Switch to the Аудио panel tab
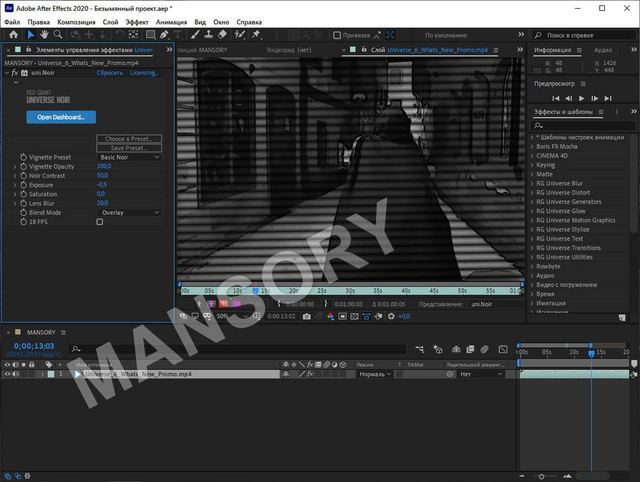Viewport: 640px width, 482px height. click(603, 49)
